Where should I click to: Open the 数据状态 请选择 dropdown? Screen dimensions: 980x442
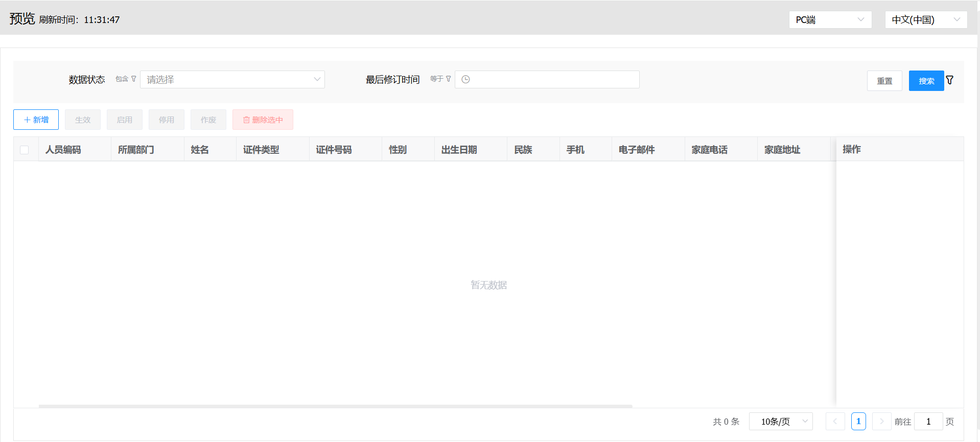click(x=232, y=79)
